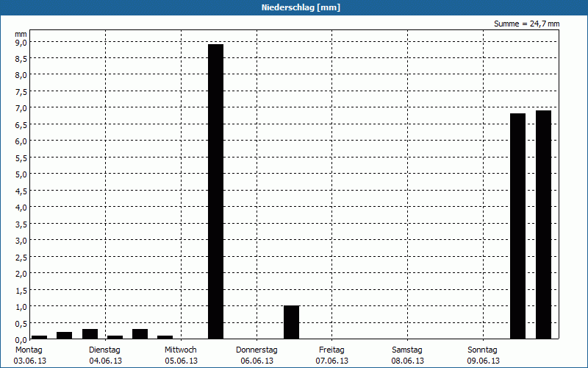Click the 5,0 y-axis value
The width and height of the screenshot is (588, 368).
(x=21, y=174)
